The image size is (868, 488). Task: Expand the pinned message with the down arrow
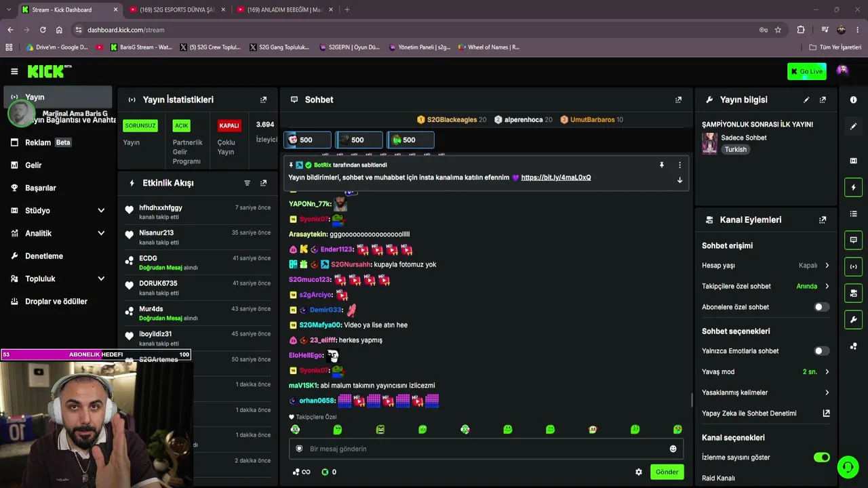tap(679, 180)
